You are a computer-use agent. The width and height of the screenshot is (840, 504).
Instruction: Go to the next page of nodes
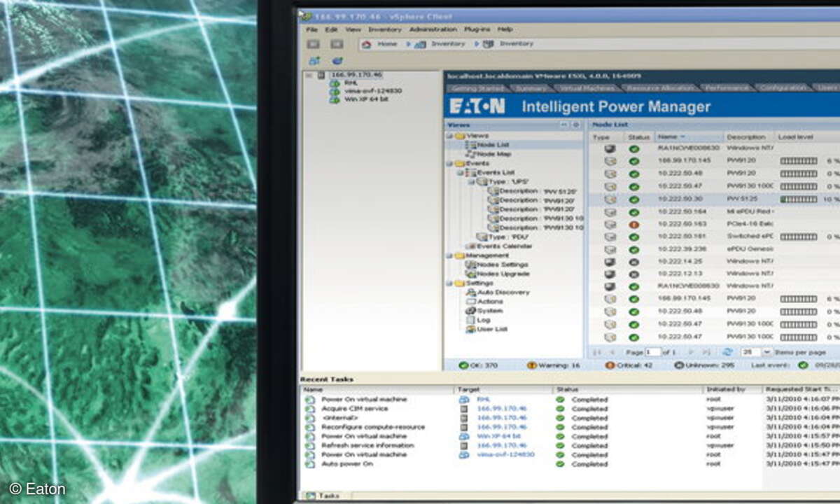tap(692, 351)
